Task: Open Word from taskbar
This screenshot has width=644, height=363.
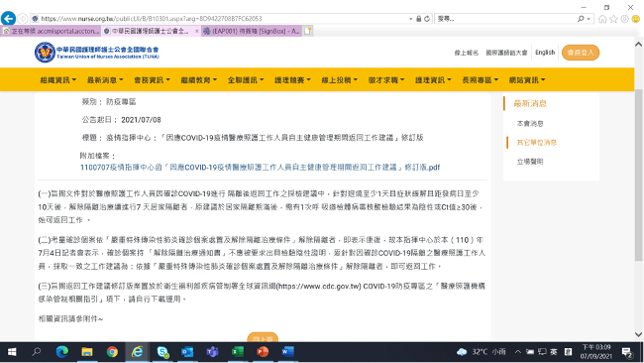Action: 287,352
